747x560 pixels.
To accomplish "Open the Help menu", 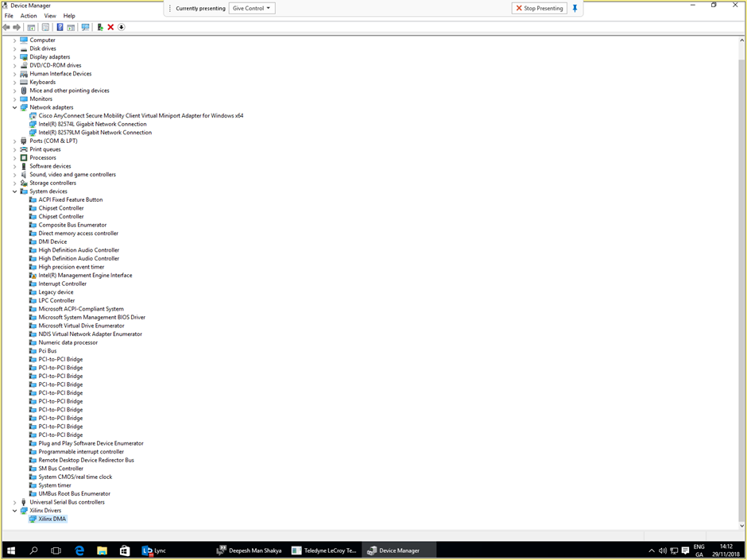I will pyautogui.click(x=70, y=16).
